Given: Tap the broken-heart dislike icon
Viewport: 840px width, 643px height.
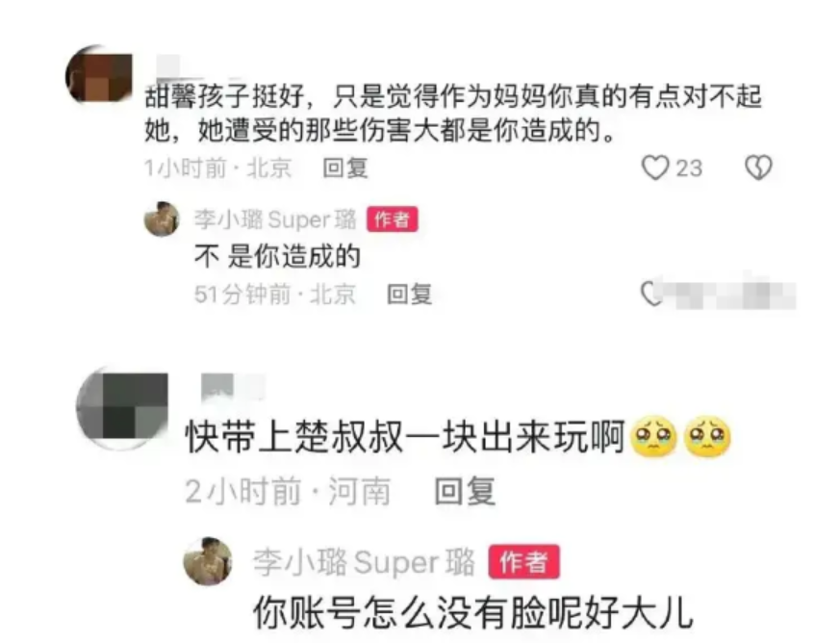Looking at the screenshot, I should point(758,167).
